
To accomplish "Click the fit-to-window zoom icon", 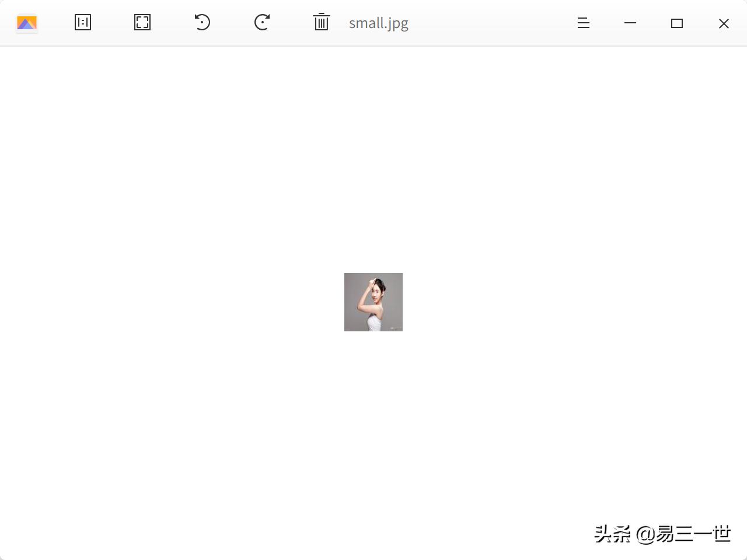I will [142, 22].
